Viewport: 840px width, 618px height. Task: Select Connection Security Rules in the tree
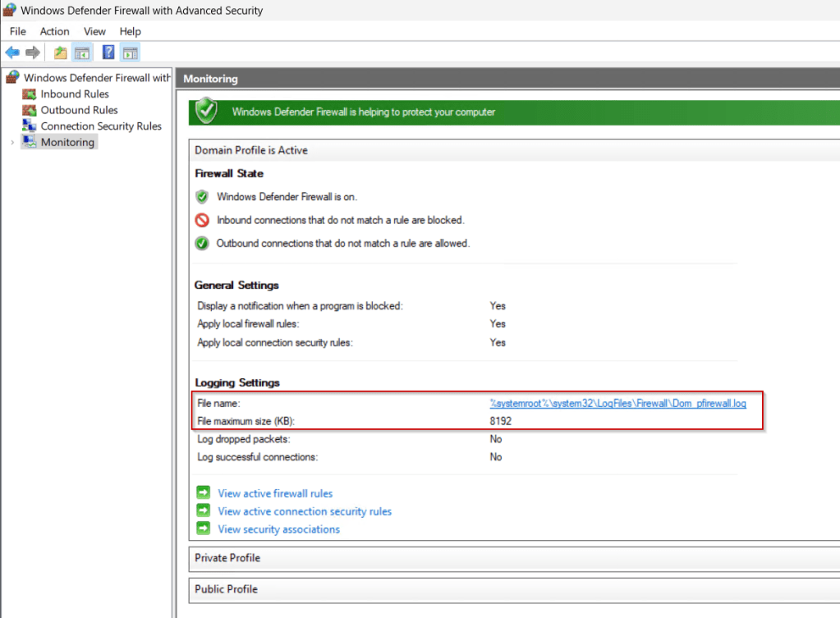click(x=100, y=126)
